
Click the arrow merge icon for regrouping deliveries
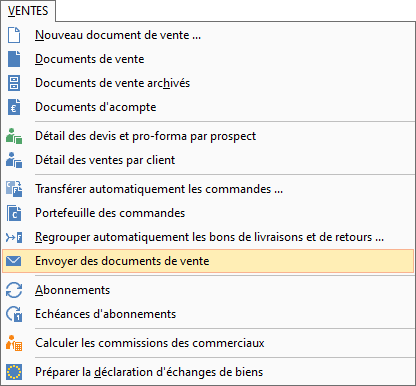pos(14,237)
